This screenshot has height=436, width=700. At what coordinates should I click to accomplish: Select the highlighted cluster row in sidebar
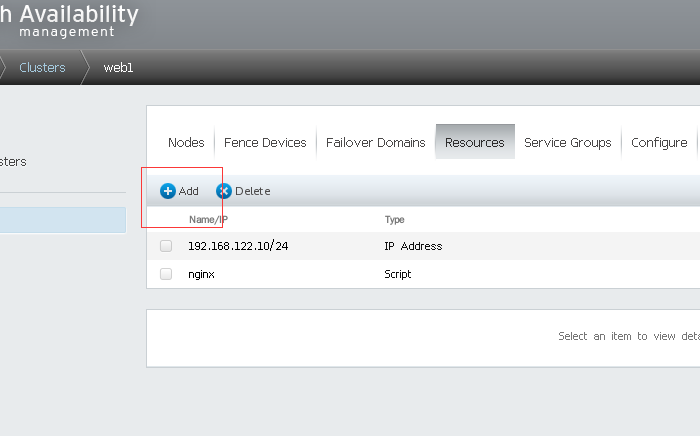(62, 220)
